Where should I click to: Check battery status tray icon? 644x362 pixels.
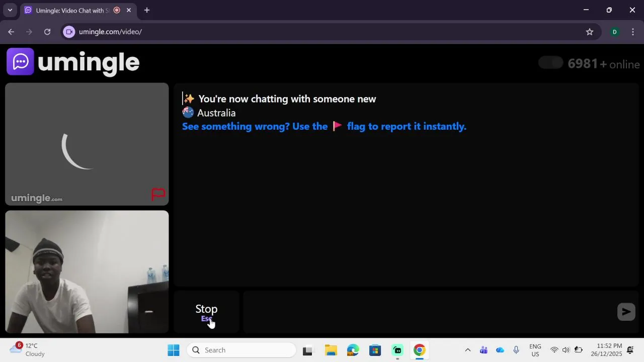coord(578,350)
